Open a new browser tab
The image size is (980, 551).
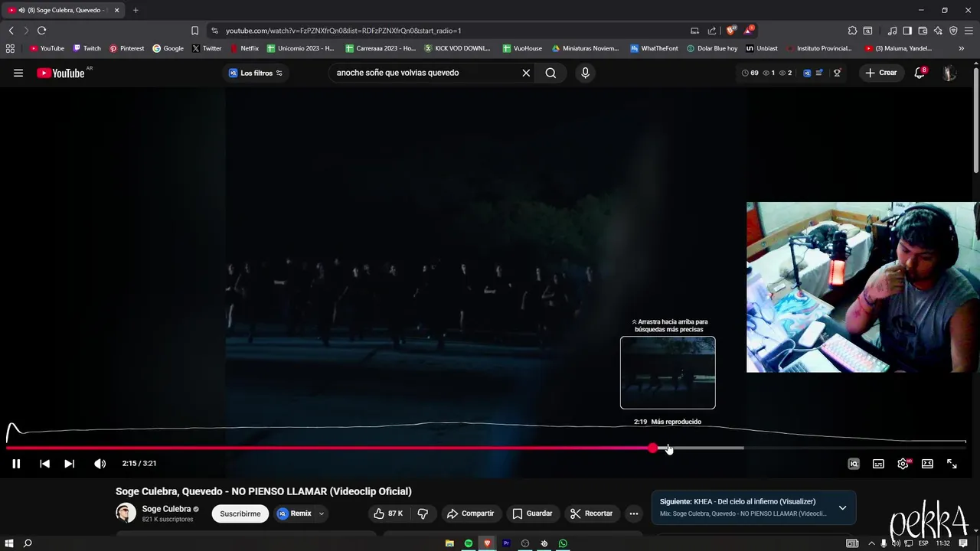136,10
